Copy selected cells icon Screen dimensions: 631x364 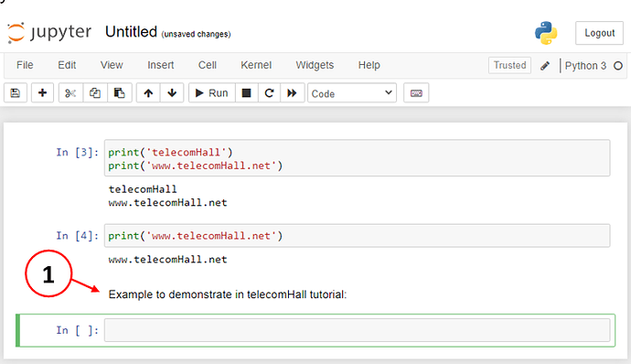95,93
